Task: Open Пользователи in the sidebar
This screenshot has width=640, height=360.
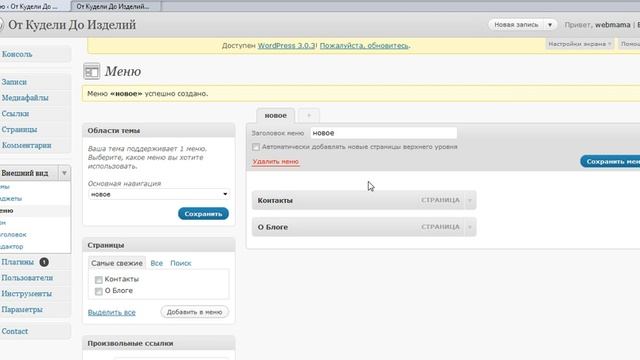Action: click(27, 278)
